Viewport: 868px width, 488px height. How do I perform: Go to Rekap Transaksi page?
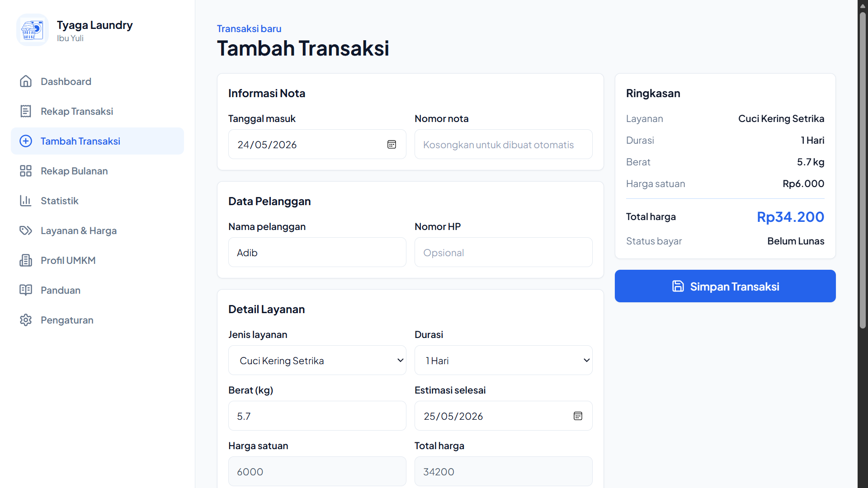coord(97,111)
